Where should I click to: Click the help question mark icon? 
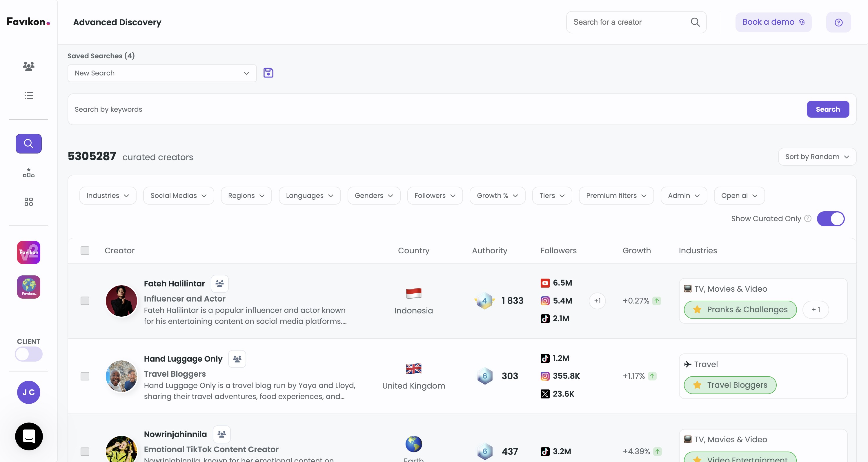(838, 22)
